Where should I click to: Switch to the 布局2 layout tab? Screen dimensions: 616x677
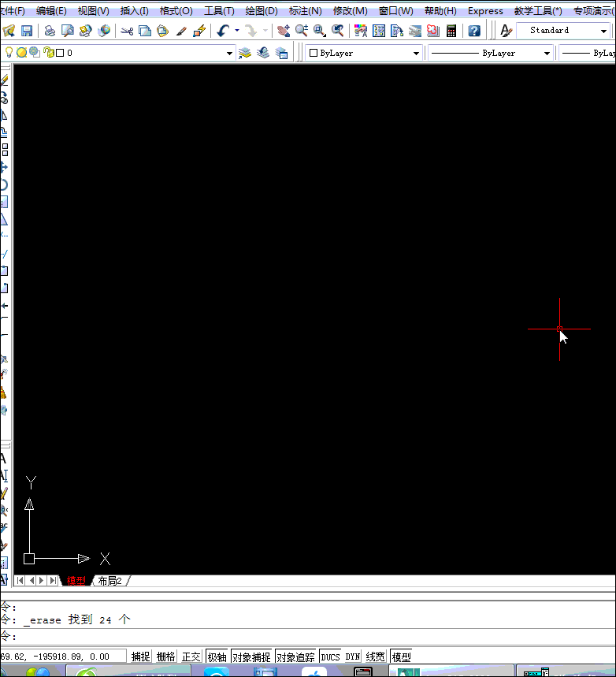point(109,581)
